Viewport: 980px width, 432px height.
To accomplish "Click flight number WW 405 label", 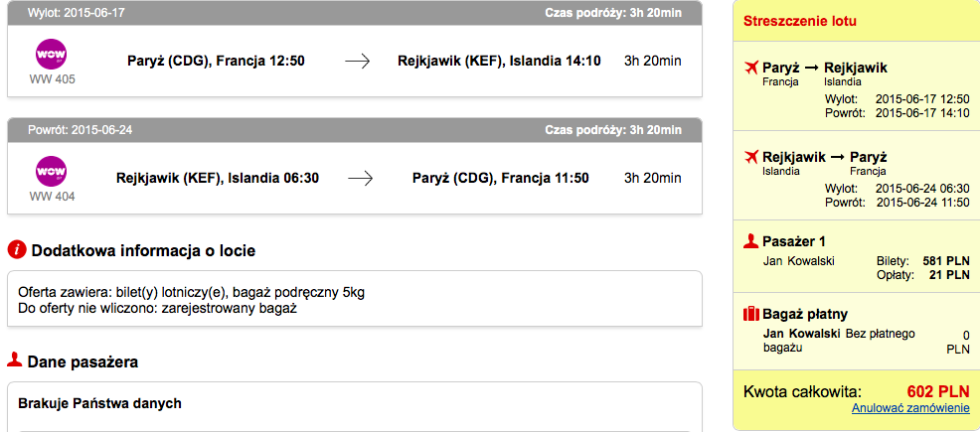I will pyautogui.click(x=52, y=79).
